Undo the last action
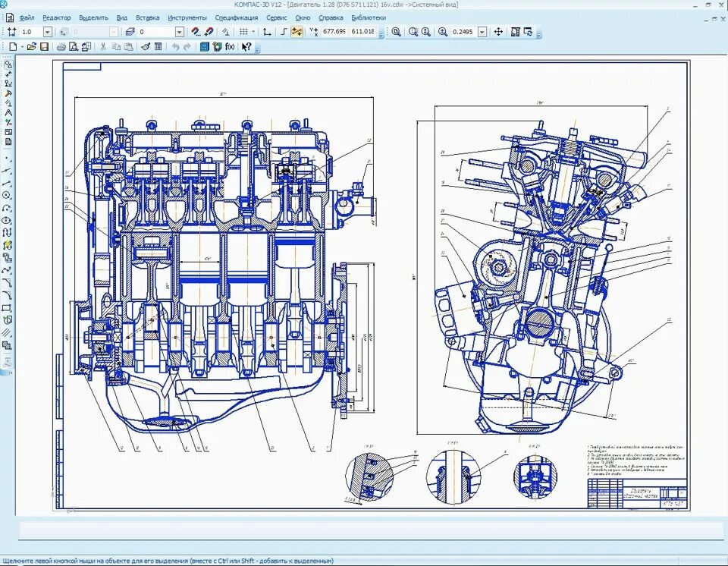 pos(175,46)
